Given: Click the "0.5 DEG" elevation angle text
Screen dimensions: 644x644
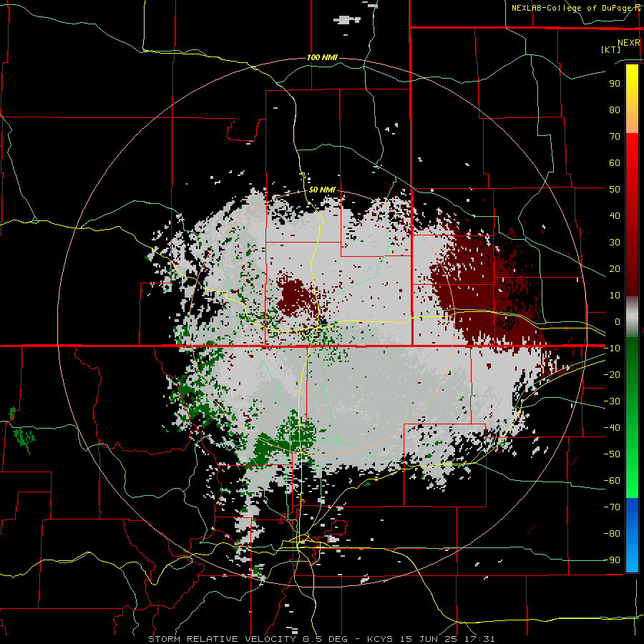Looking at the screenshot, I should (x=325, y=639).
